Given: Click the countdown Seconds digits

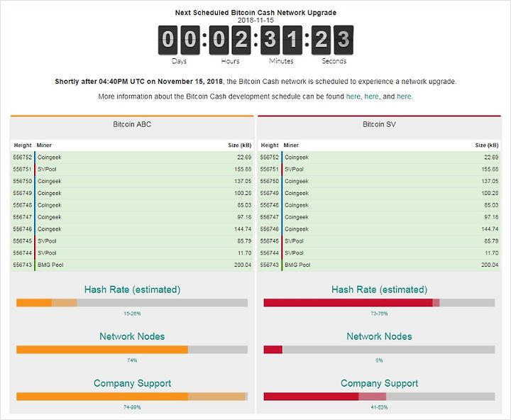Looking at the screenshot, I should click(332, 40).
